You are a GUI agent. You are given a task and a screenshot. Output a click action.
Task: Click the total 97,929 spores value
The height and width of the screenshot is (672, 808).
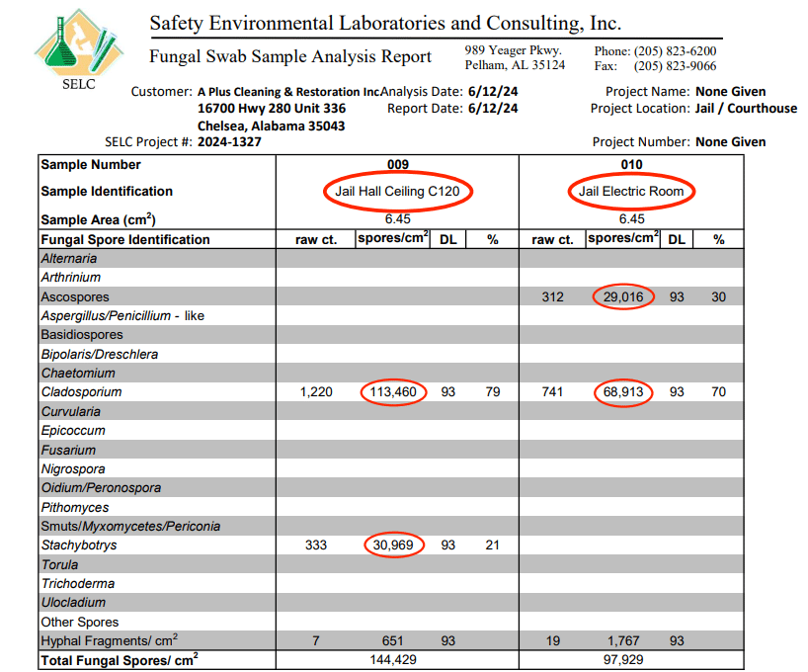(624, 659)
